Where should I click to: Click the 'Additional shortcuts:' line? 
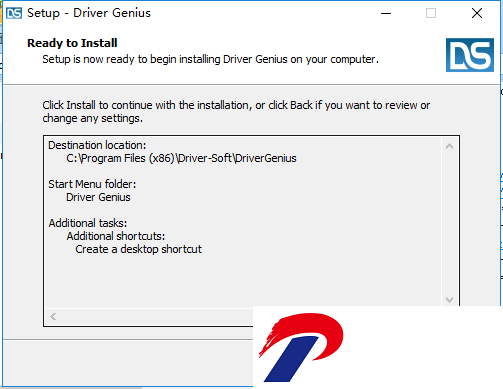click(116, 236)
